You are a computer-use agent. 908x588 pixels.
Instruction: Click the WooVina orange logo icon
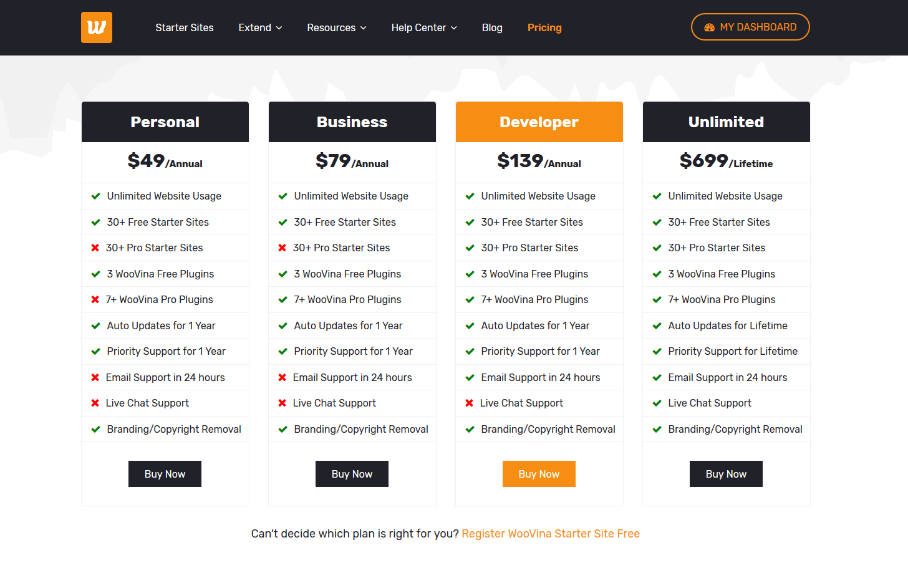(x=97, y=27)
